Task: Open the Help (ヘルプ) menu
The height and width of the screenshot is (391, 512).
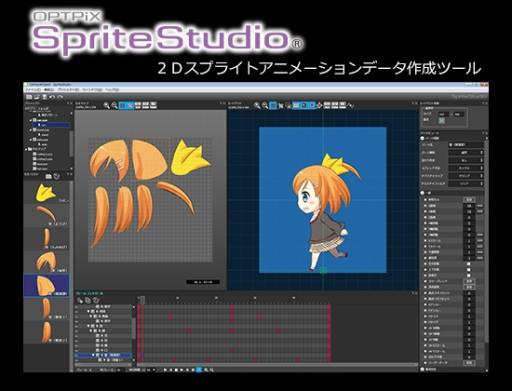Action: pyautogui.click(x=112, y=90)
